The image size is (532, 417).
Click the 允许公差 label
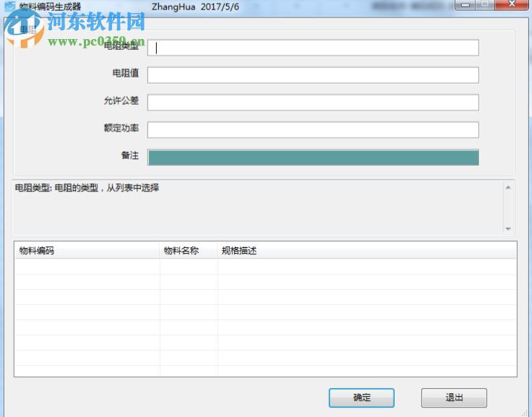pyautogui.click(x=121, y=100)
